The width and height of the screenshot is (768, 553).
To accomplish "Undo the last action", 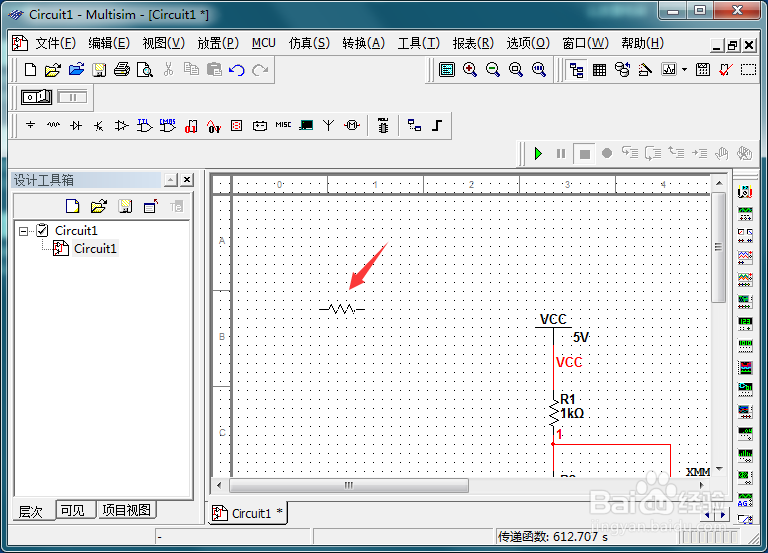I will click(x=237, y=70).
